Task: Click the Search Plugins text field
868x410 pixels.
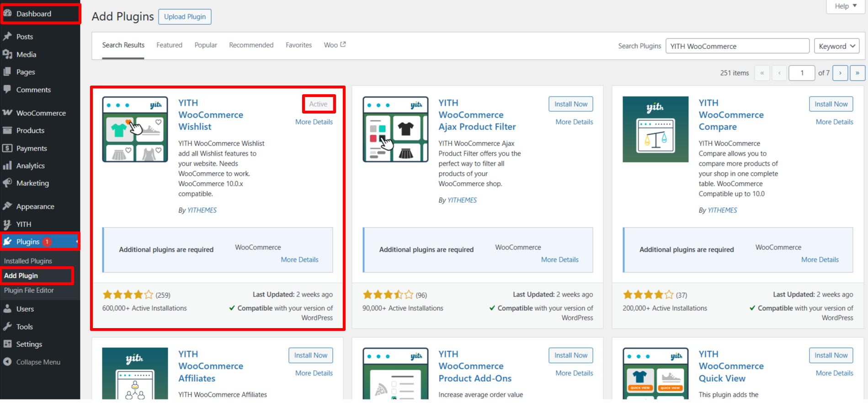Action: click(737, 46)
